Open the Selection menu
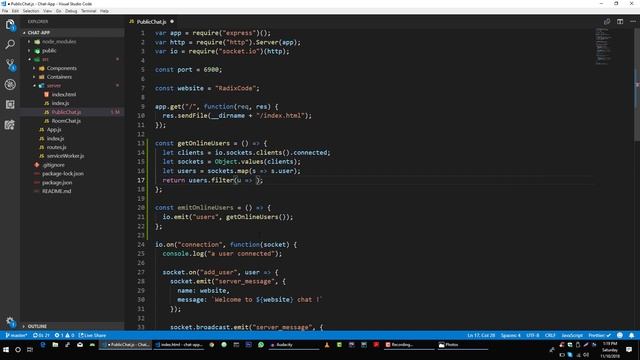This screenshot has width=640, height=360. click(x=31, y=11)
